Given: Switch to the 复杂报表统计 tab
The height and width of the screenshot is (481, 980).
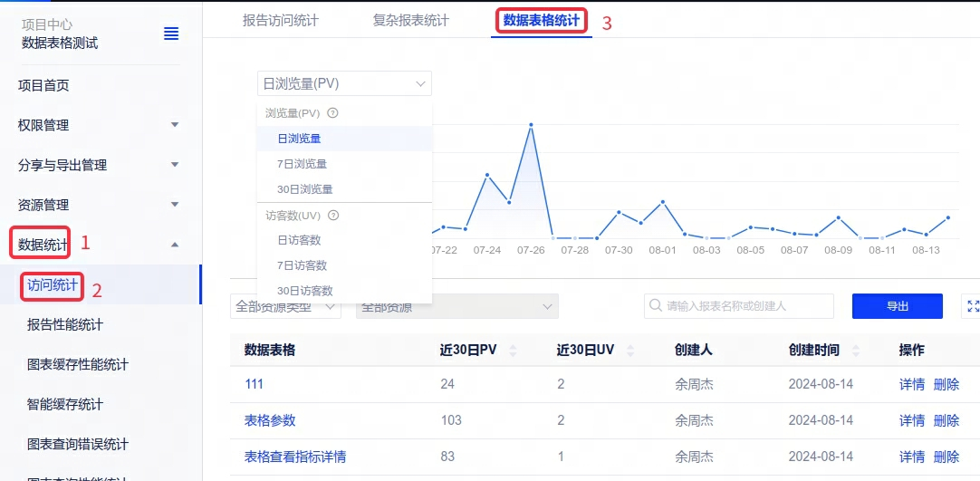Looking at the screenshot, I should click(x=410, y=20).
